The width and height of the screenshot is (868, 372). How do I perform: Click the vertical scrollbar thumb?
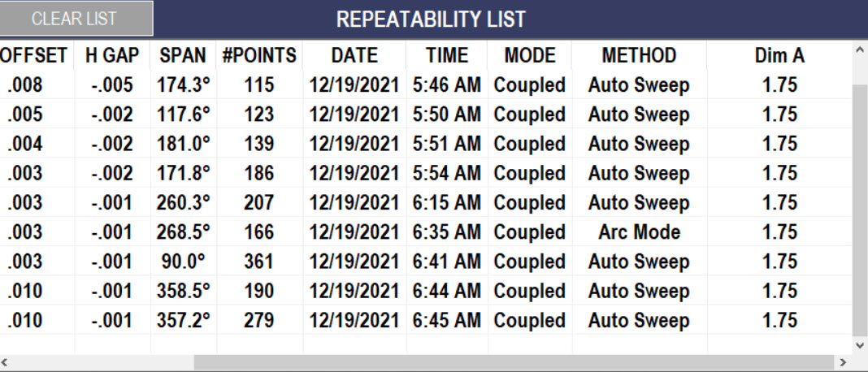point(860,210)
